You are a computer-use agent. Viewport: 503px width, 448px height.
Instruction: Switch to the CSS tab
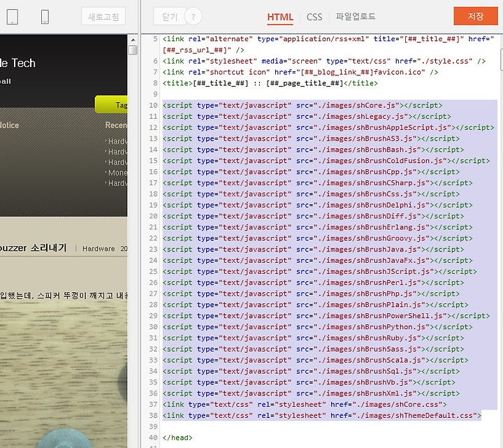pyautogui.click(x=314, y=17)
